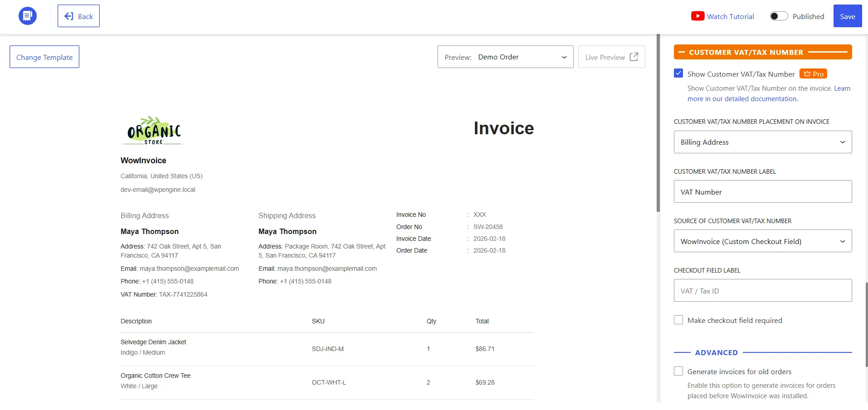
Task: Open Live Preview in new window
Action: (x=611, y=57)
